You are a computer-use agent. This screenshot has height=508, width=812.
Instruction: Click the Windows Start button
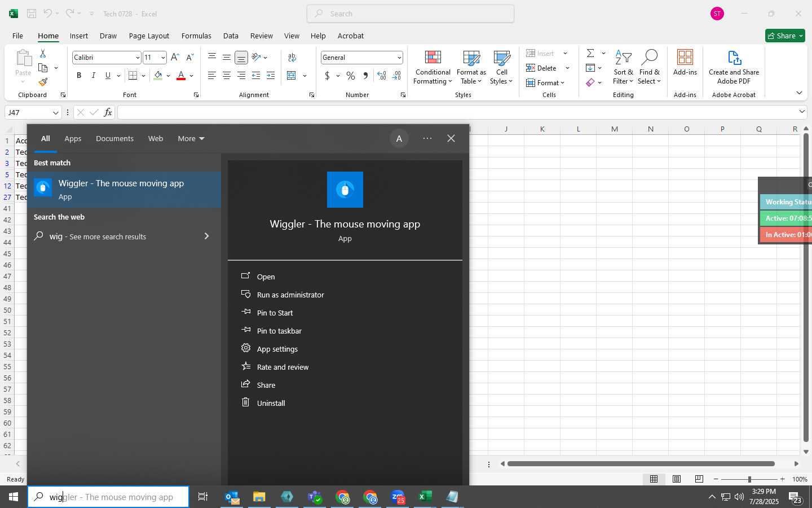click(14, 497)
